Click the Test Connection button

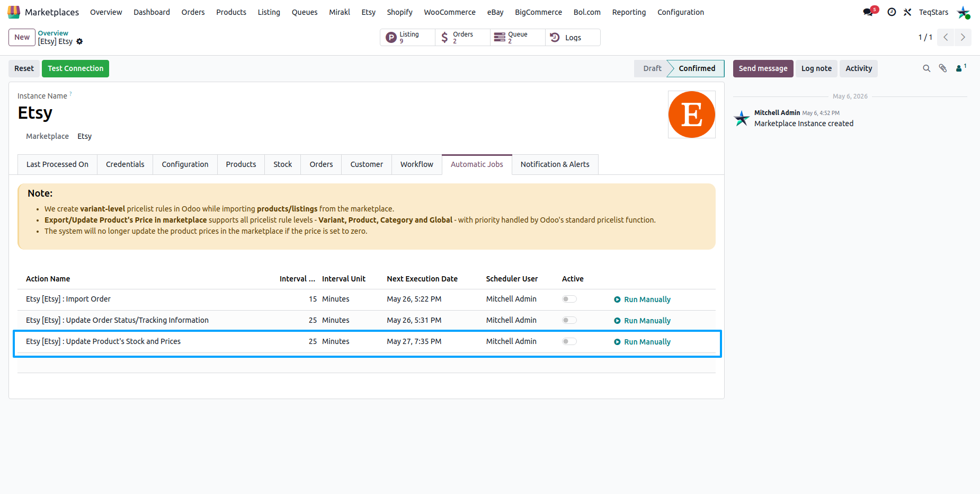pos(75,68)
